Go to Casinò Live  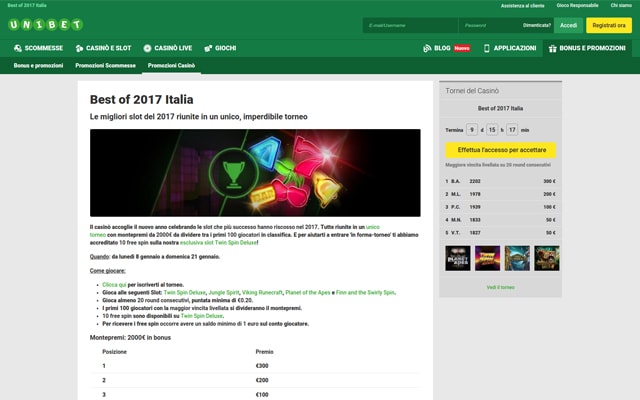168,48
